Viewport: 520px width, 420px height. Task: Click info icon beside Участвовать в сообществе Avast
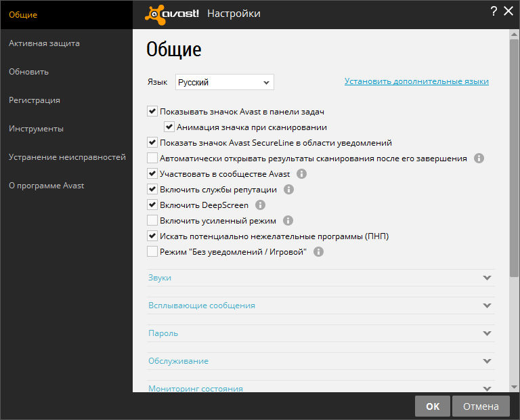(302, 174)
